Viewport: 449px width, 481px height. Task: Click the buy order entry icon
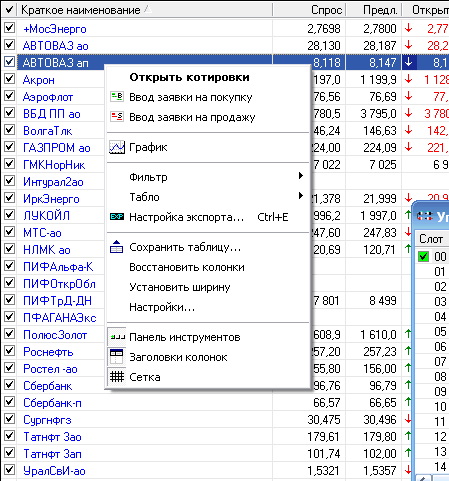[x=117, y=97]
